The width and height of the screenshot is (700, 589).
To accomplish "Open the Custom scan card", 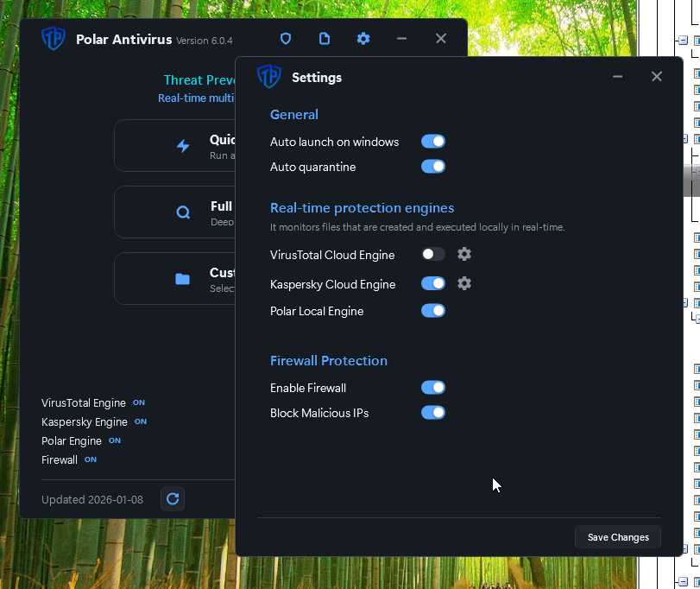I will (174, 279).
